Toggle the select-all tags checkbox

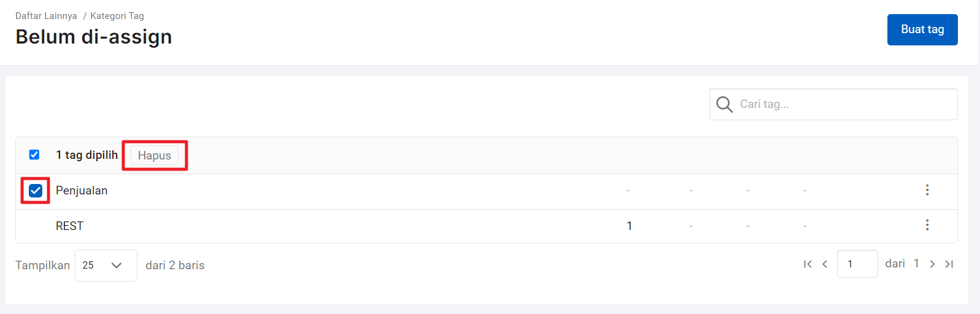pos(34,155)
